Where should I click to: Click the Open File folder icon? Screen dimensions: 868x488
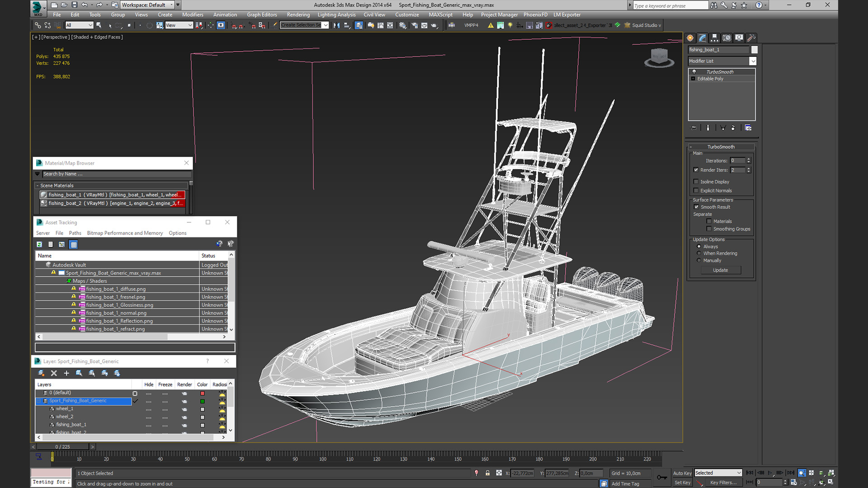point(64,5)
